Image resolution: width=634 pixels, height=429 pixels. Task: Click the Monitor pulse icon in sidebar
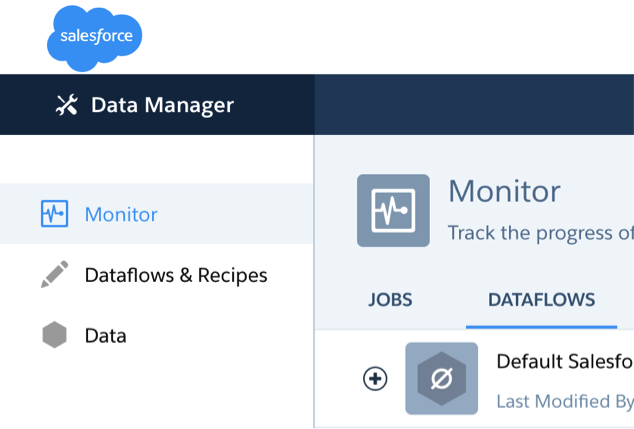pos(55,213)
